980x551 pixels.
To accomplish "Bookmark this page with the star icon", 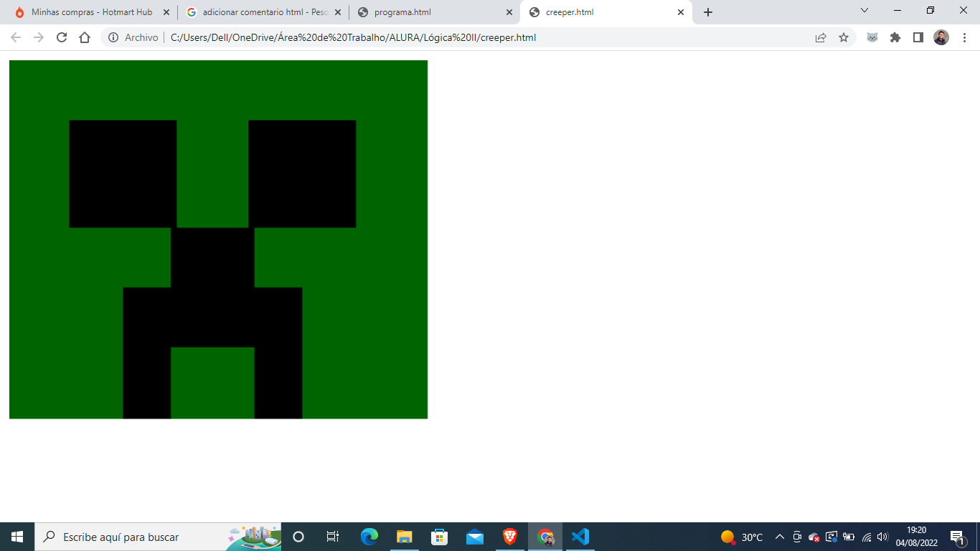I will (x=844, y=37).
